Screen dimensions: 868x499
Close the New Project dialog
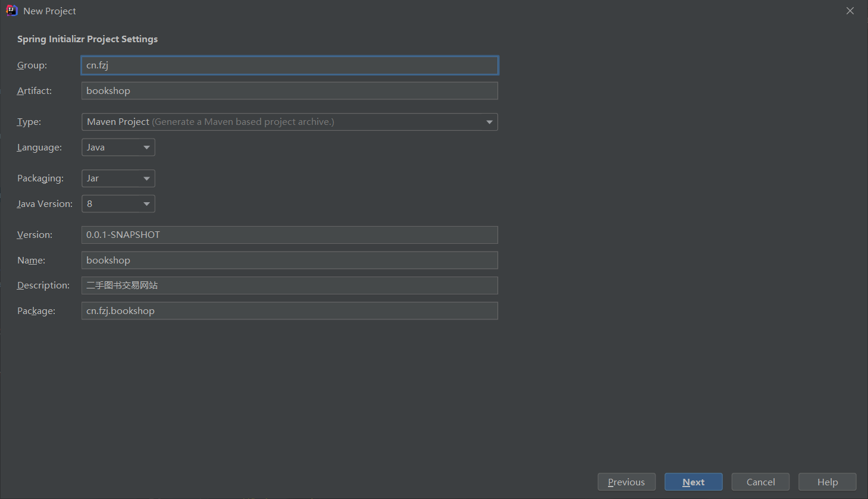(x=850, y=11)
